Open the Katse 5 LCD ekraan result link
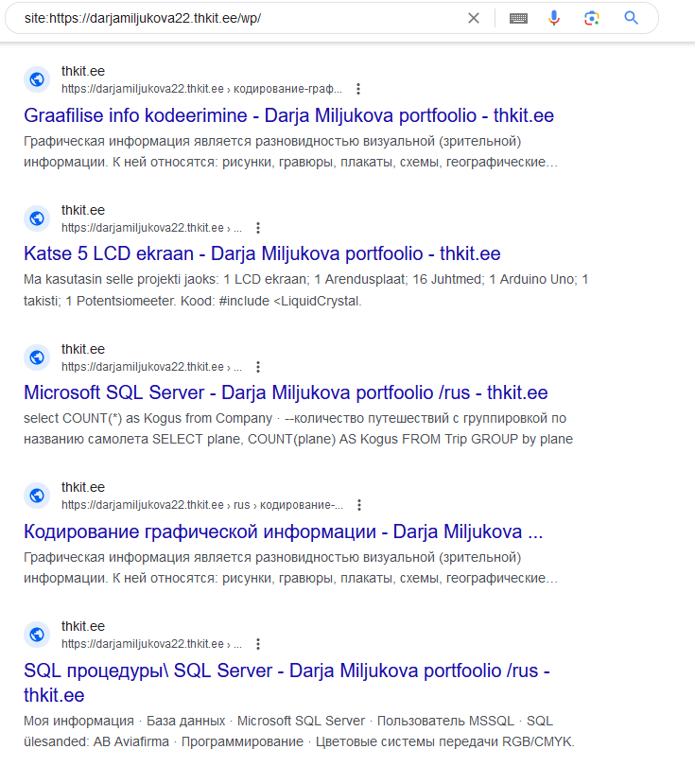 pos(262,253)
